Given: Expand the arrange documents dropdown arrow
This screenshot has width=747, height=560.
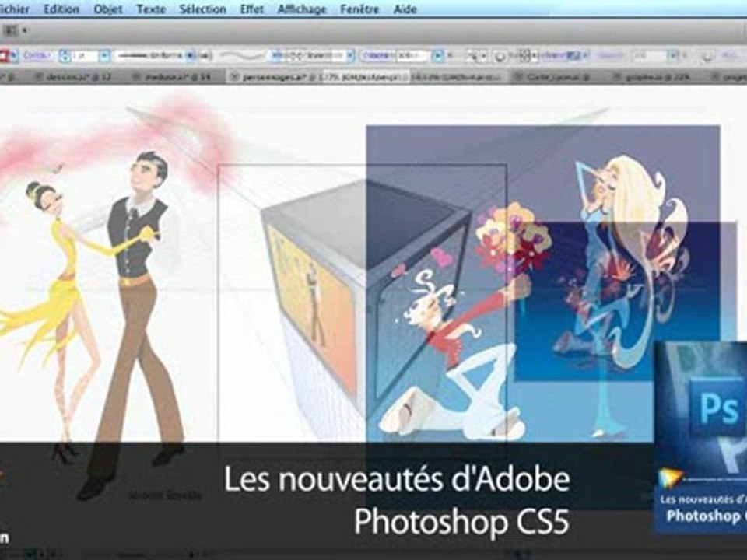Looking at the screenshot, I should click(24, 31).
